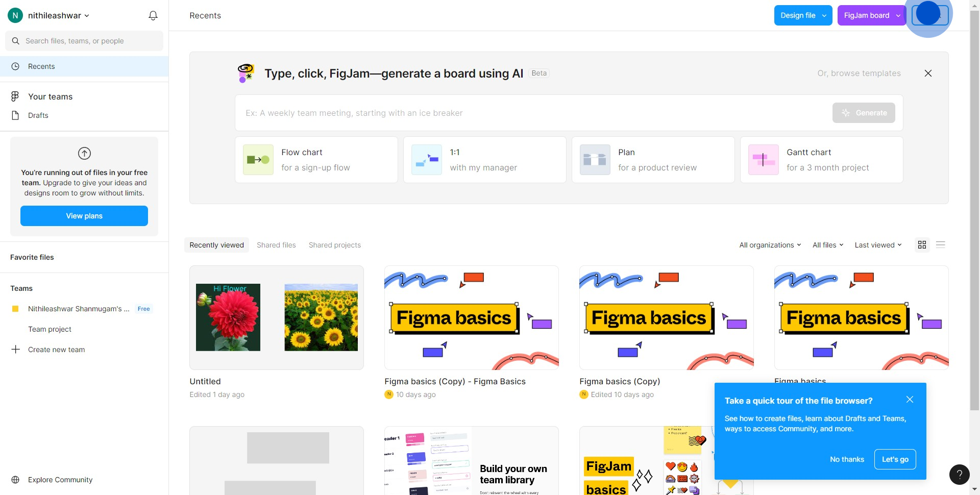Open Nithileashwar Shanmugam's team
980x495 pixels.
pyautogui.click(x=79, y=309)
